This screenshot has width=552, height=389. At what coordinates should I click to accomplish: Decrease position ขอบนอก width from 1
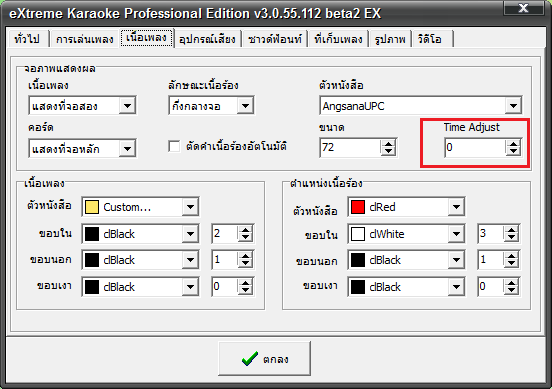(x=511, y=264)
